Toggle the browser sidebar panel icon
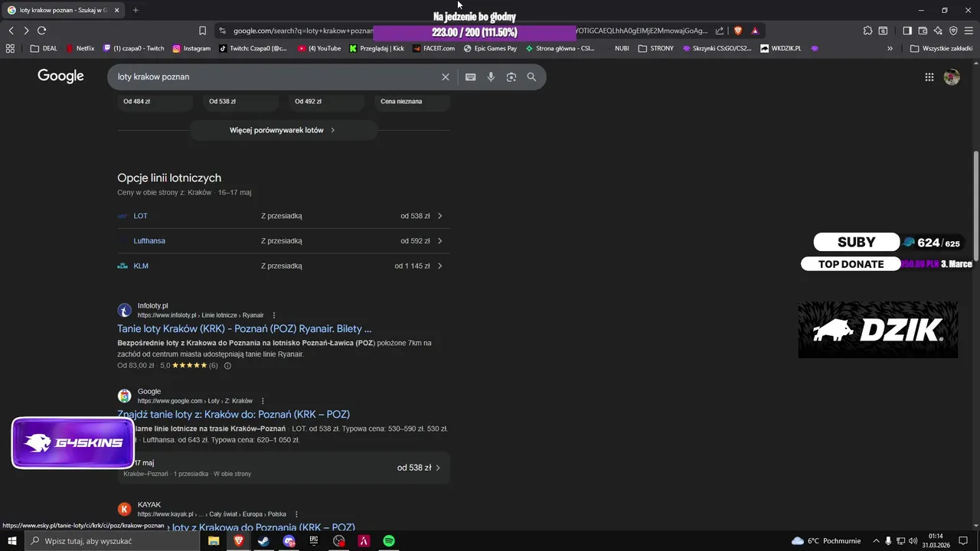The image size is (980, 551). point(907,31)
